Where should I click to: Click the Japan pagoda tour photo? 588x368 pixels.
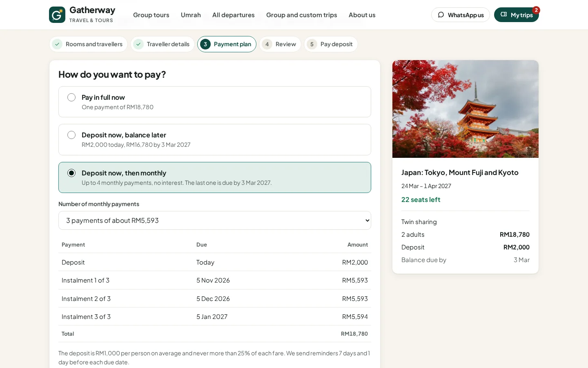pos(465,109)
